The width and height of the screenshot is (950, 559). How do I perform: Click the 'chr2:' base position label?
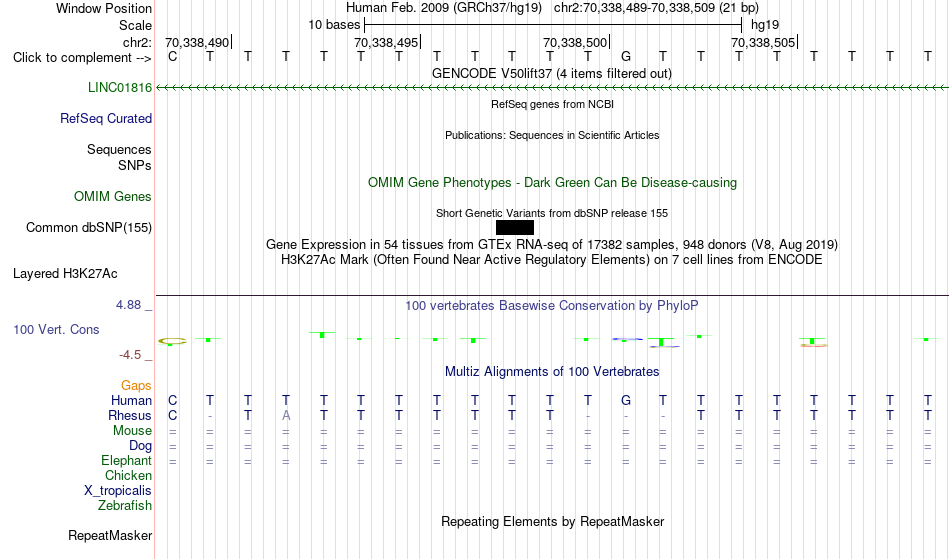[137, 42]
